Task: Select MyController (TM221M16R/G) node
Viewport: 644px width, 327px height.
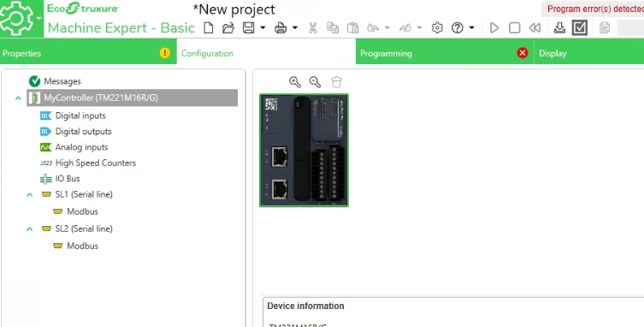Action: [x=133, y=98]
